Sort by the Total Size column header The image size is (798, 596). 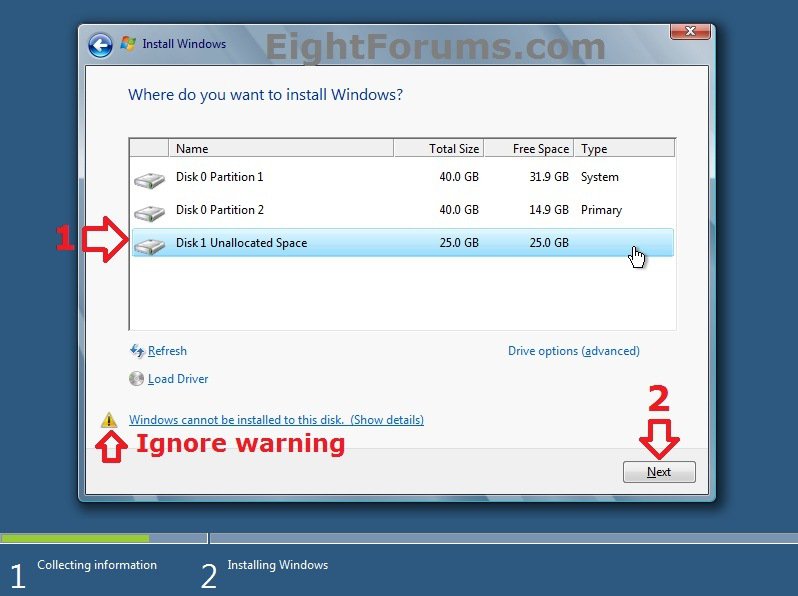(x=439, y=148)
